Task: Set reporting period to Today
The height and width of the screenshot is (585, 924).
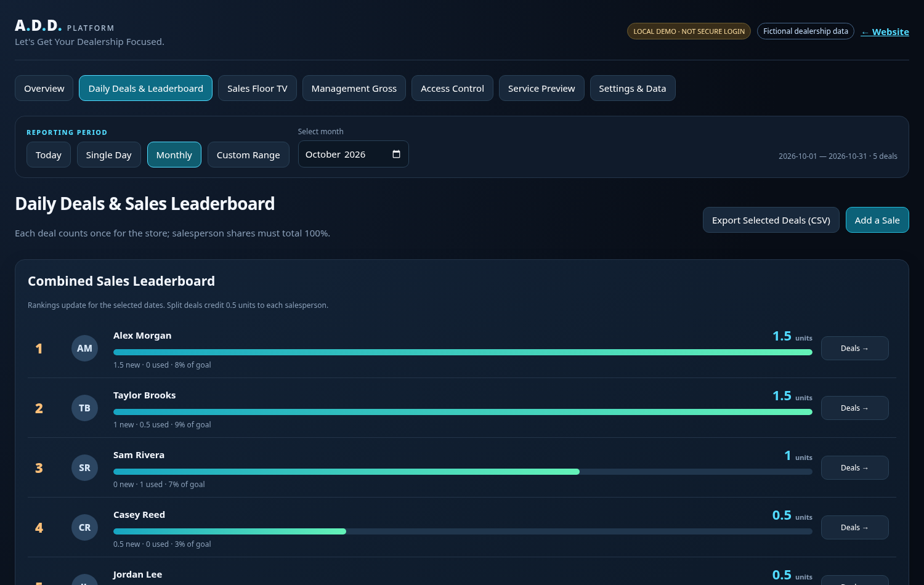Action: [49, 155]
